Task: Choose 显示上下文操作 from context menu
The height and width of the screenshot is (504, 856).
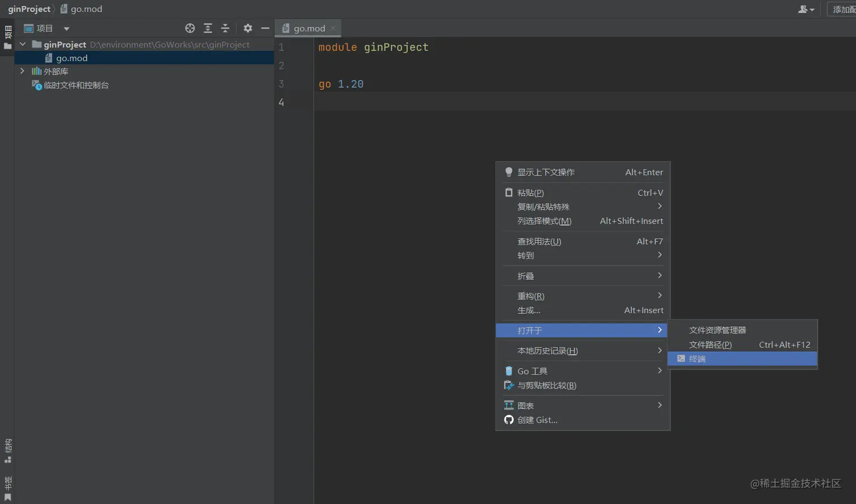Action: click(583, 172)
